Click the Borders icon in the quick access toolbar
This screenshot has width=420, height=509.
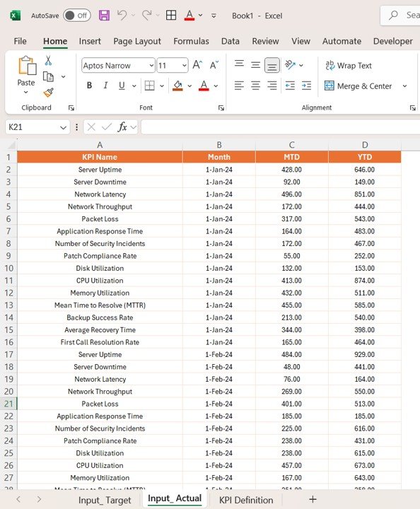pyautogui.click(x=171, y=16)
